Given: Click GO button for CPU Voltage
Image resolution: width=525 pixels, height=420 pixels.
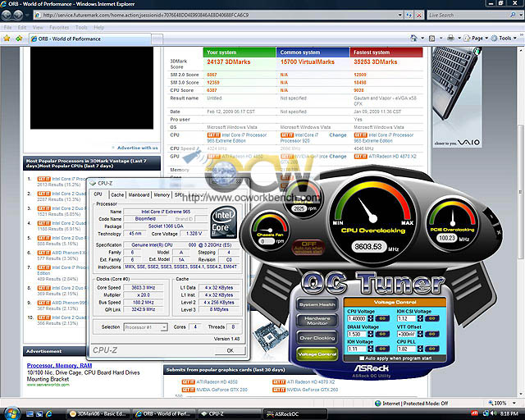Looking at the screenshot, I should coord(382,318).
